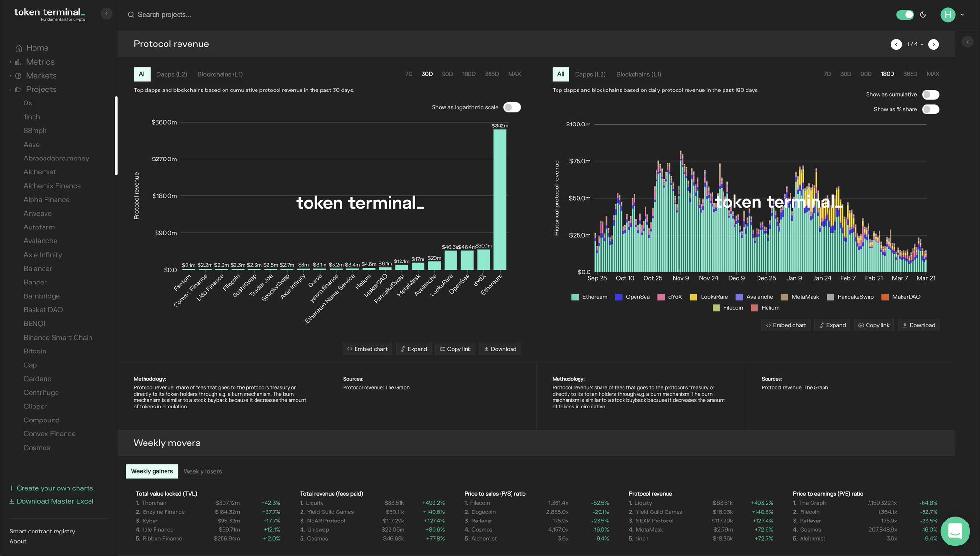Click the dYdX color swatch in legend
980x556 pixels.
pyautogui.click(x=661, y=297)
